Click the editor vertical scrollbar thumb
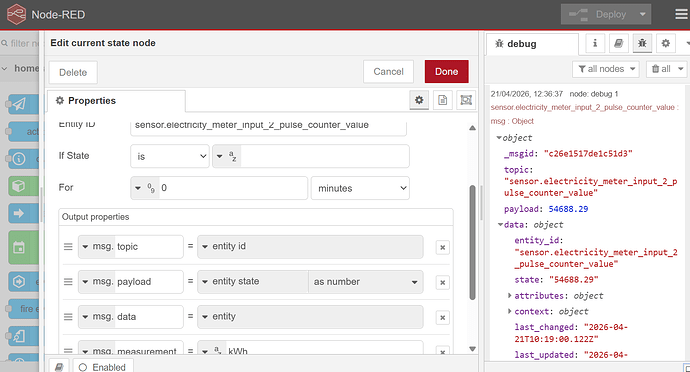This screenshot has width=690, height=372. [472, 242]
